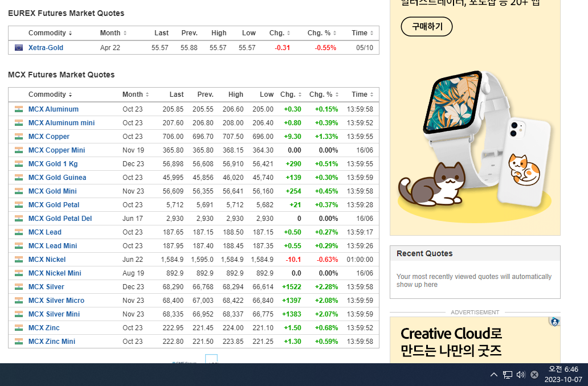Open the MCX Aluminum mini link
The image size is (588, 386).
pos(62,123)
